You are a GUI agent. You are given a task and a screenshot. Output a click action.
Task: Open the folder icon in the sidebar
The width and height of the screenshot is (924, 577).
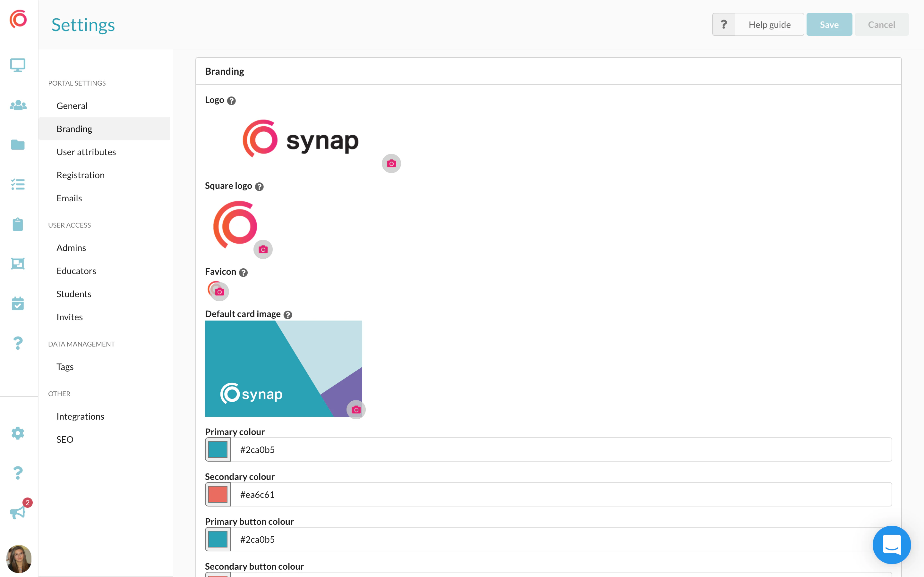[18, 145]
